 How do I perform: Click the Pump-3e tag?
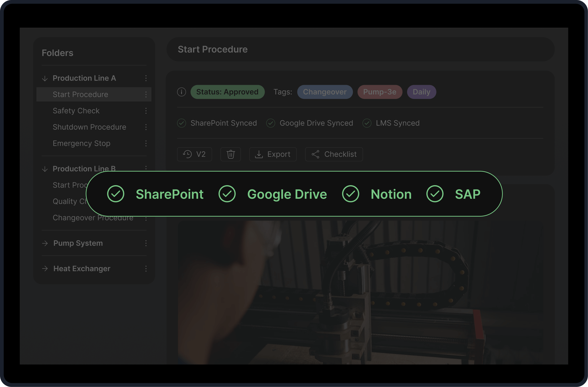[379, 92]
